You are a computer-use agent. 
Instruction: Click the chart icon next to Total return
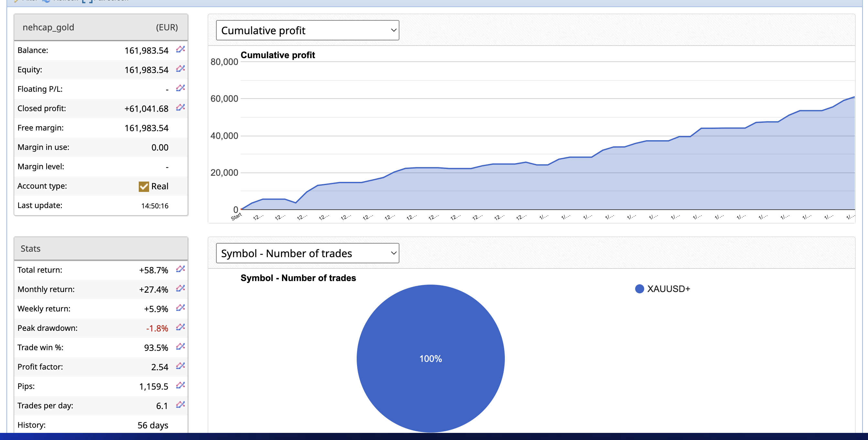[x=180, y=269]
